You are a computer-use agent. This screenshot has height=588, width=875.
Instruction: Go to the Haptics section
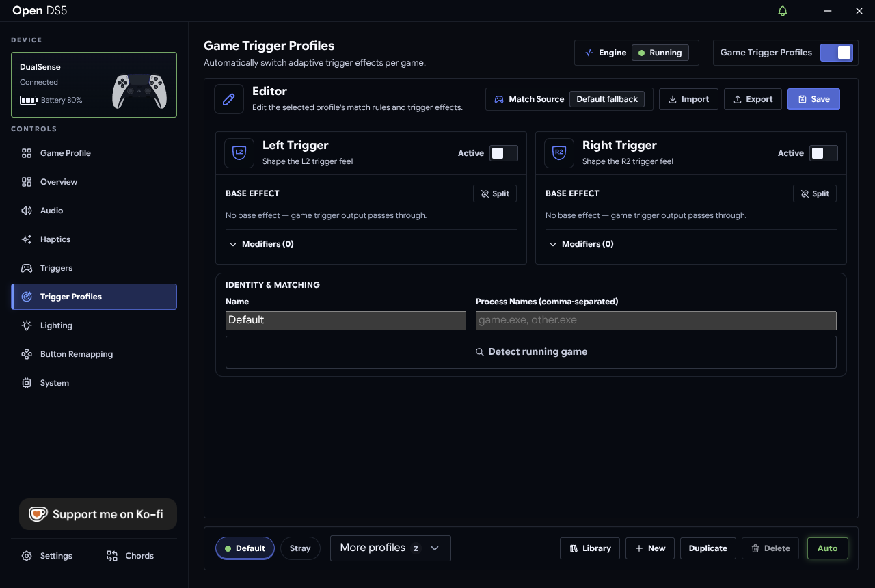tap(94, 239)
